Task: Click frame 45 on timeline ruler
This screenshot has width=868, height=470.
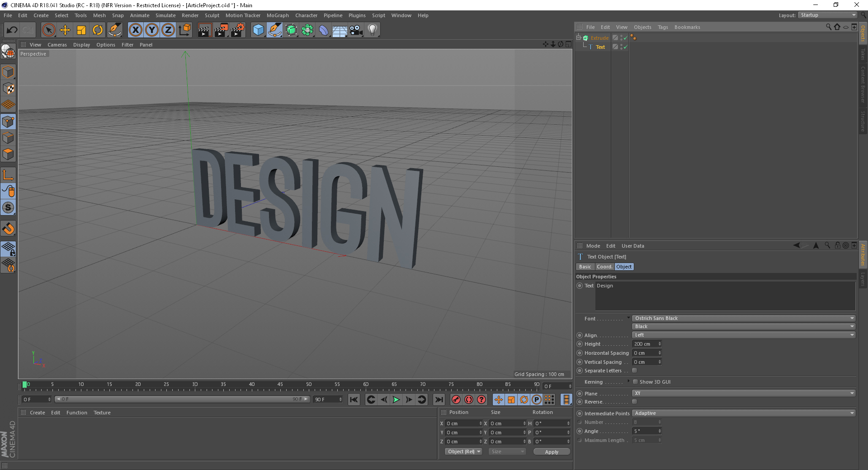Action: pyautogui.click(x=280, y=385)
